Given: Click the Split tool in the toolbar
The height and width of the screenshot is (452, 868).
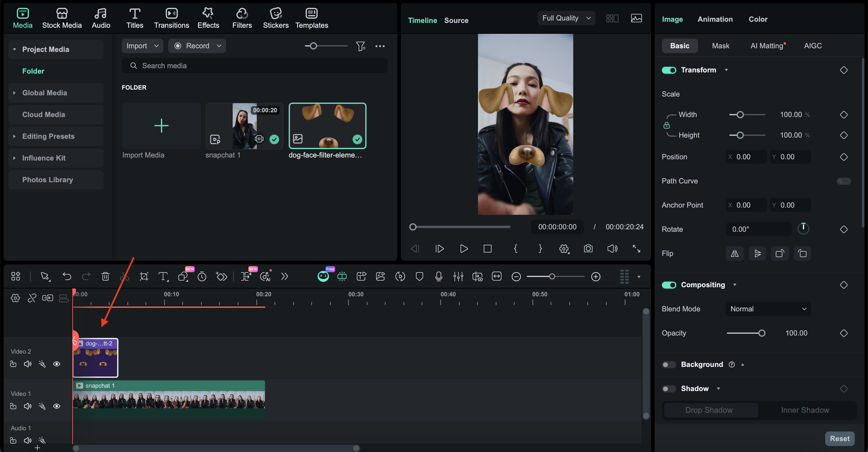Looking at the screenshot, I should (124, 276).
